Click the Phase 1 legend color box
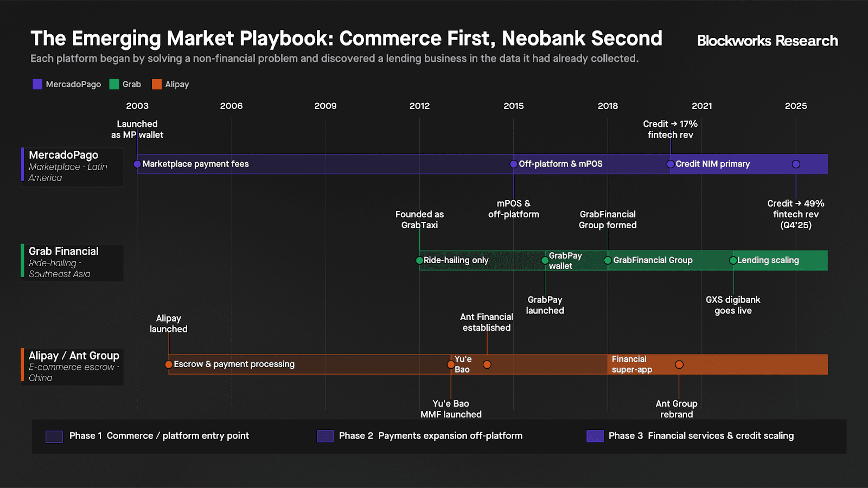868x488 pixels. click(x=54, y=436)
